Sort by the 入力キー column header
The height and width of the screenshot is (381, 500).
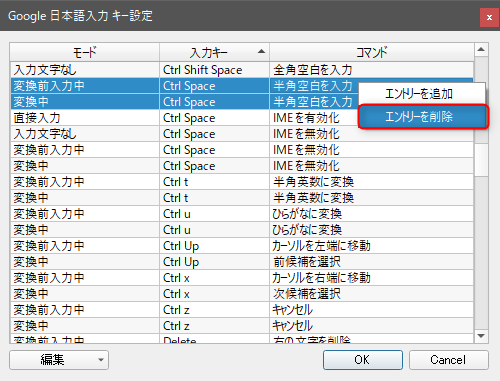pyautogui.click(x=214, y=52)
